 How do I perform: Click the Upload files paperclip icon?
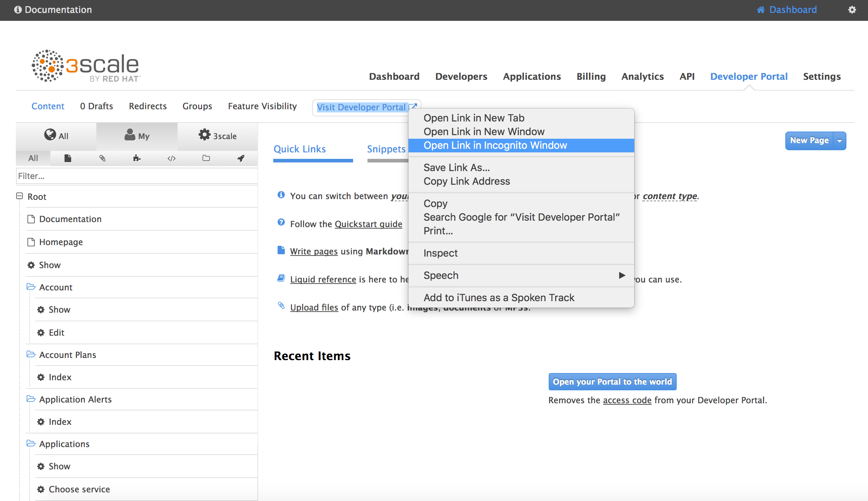281,306
